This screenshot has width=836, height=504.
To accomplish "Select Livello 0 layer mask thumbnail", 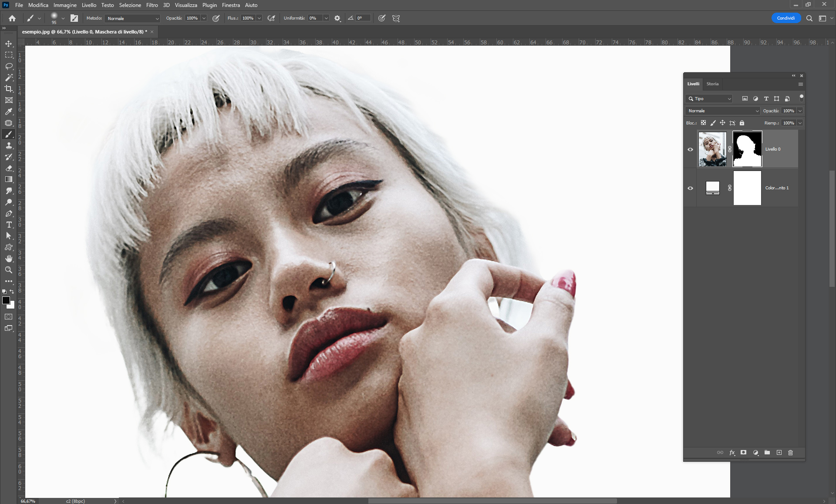I will [747, 149].
